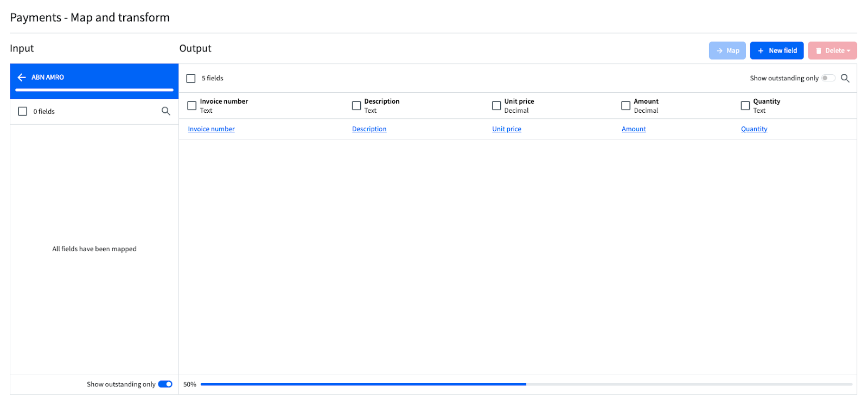Click the '5 fields' count label

coord(213,78)
